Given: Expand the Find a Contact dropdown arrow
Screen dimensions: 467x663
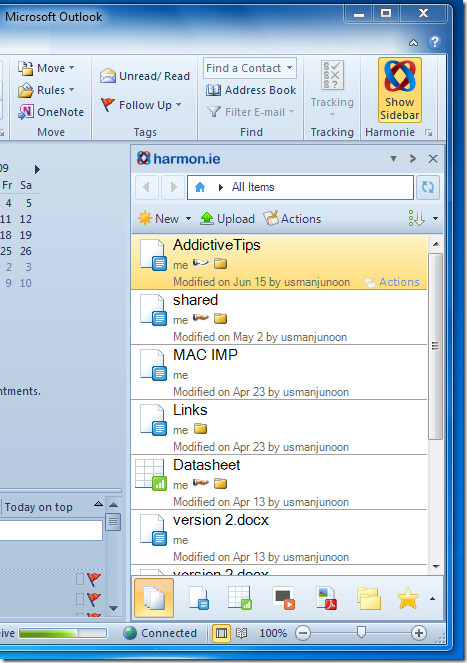Looking at the screenshot, I should point(290,68).
